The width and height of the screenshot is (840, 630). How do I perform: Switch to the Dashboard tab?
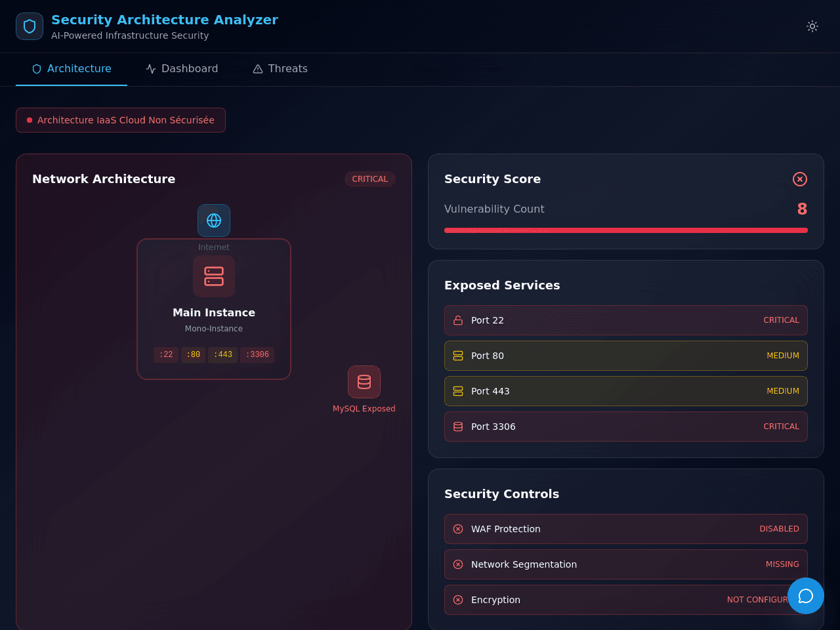tap(182, 69)
